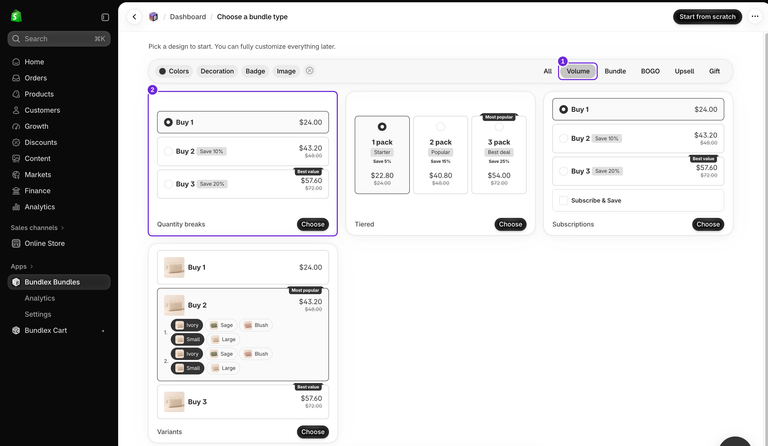This screenshot has height=446, width=768.
Task: Select Buy 3 radio in Quantity breaks card
Action: click(x=168, y=184)
